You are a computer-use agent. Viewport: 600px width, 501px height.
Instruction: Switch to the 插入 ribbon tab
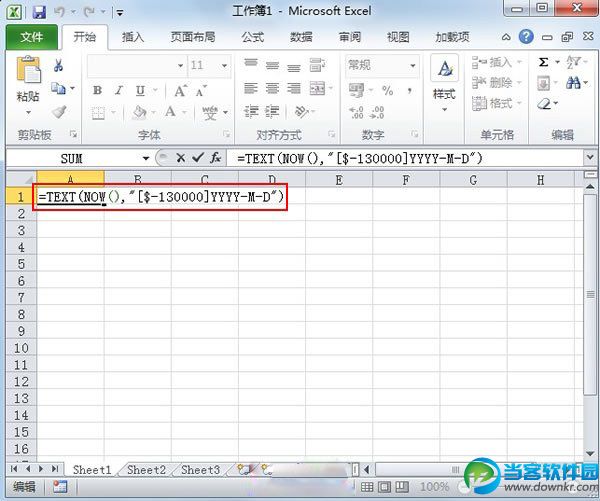133,37
